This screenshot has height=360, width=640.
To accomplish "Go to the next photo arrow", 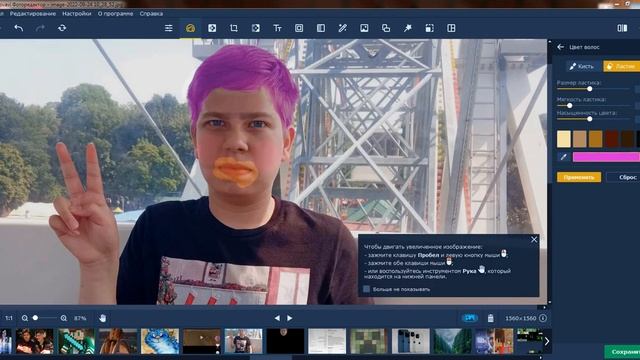I will (289, 318).
